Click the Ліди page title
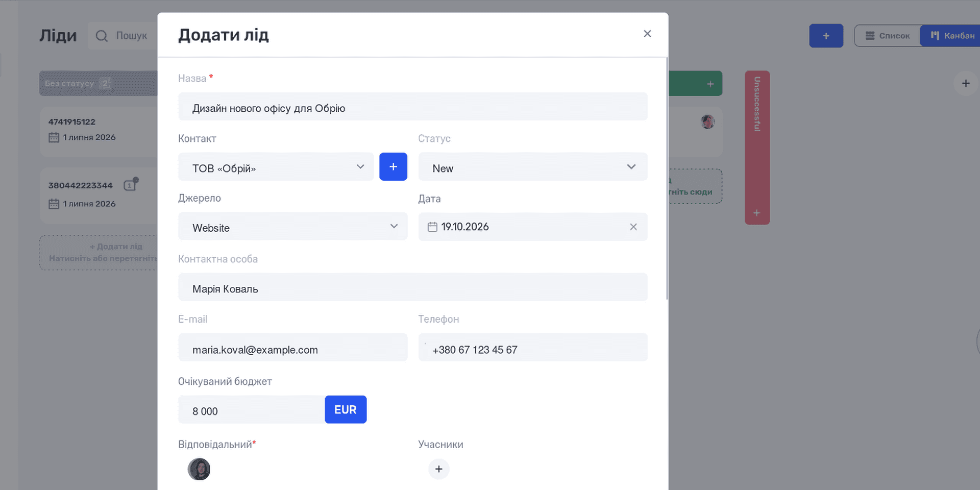Screen dimensions: 980x490 point(58,36)
